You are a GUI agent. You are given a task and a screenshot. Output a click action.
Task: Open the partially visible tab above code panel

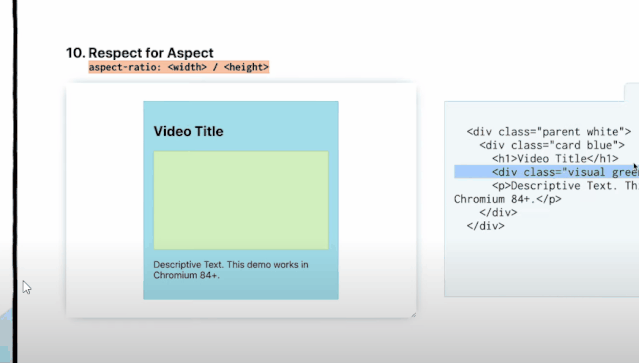632,92
